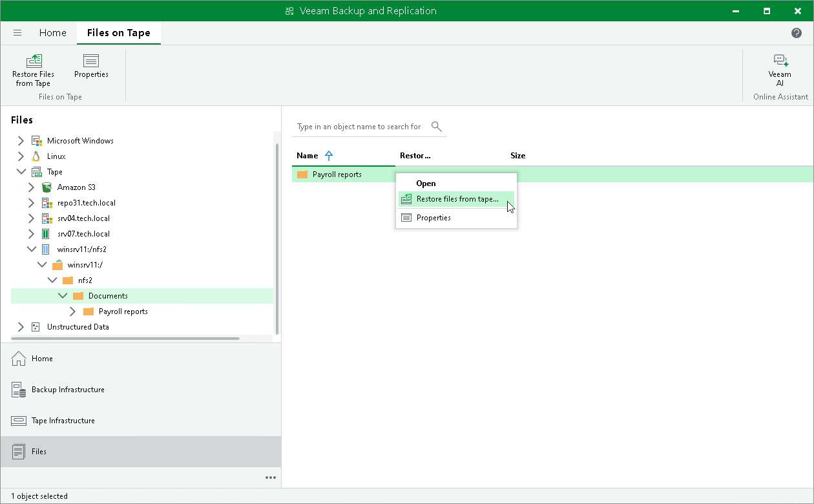
Task: Expand repo31.tech.local node
Action: [x=31, y=202]
